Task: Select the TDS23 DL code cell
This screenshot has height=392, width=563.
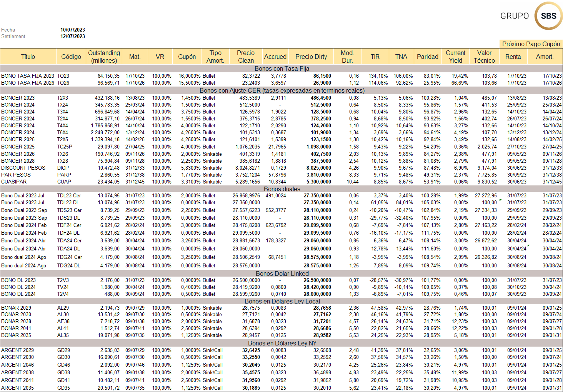Action: click(x=68, y=218)
